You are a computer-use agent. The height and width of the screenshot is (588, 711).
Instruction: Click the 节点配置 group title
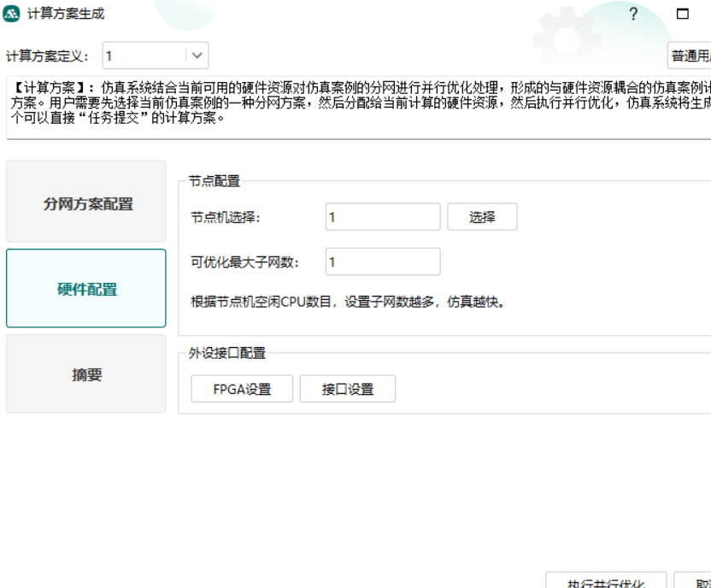(214, 181)
